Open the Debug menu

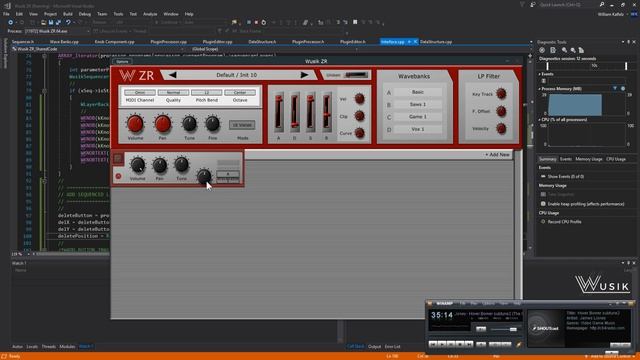click(x=84, y=14)
